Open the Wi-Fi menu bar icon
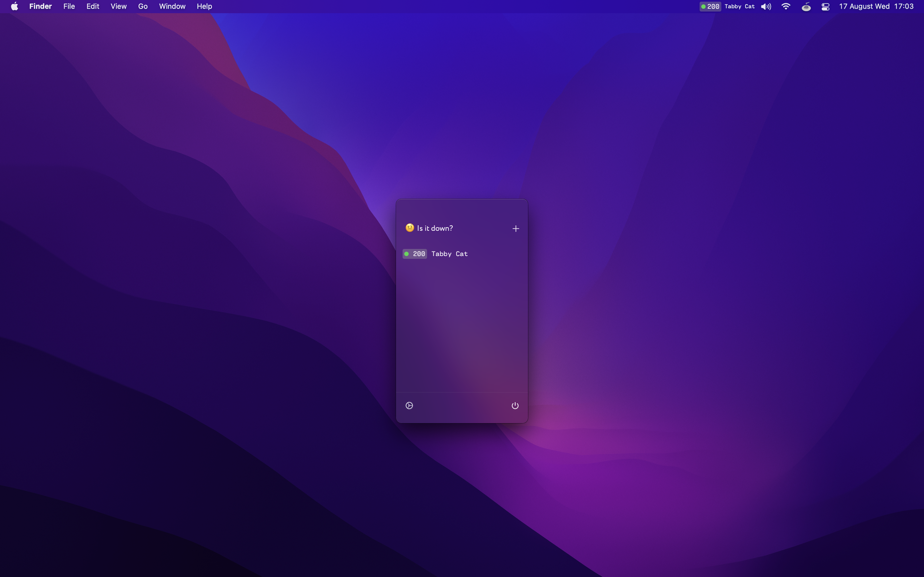Screen dimensions: 924x577 click(785, 6)
